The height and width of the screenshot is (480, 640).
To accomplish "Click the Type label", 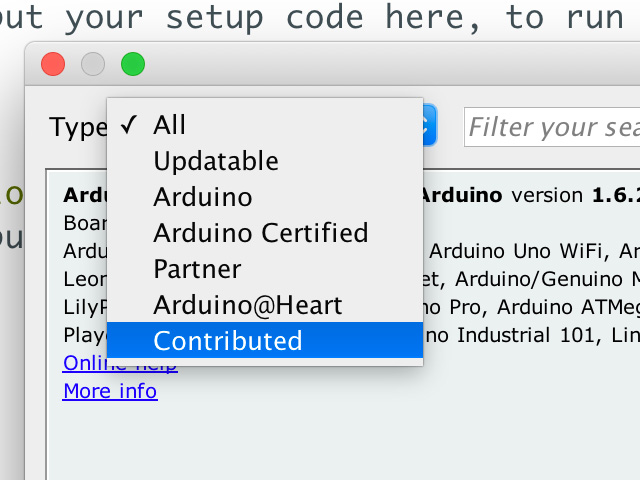I will click(x=77, y=127).
